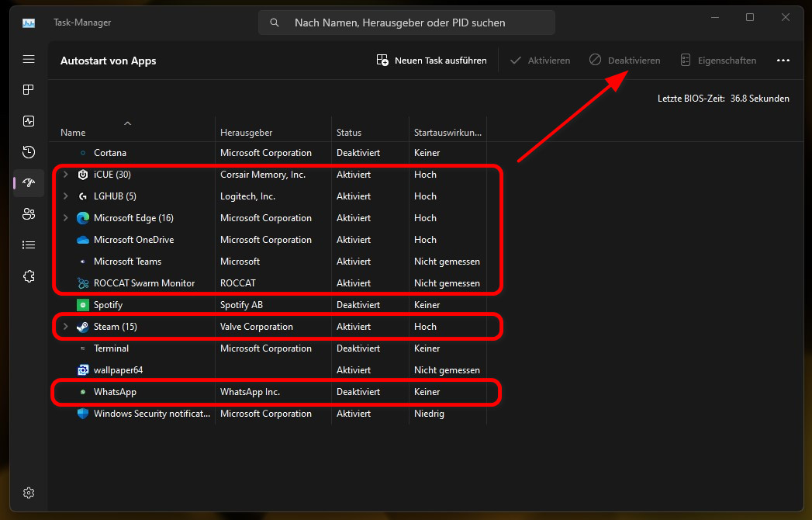
Task: Open the Performance page icon
Action: click(29, 121)
